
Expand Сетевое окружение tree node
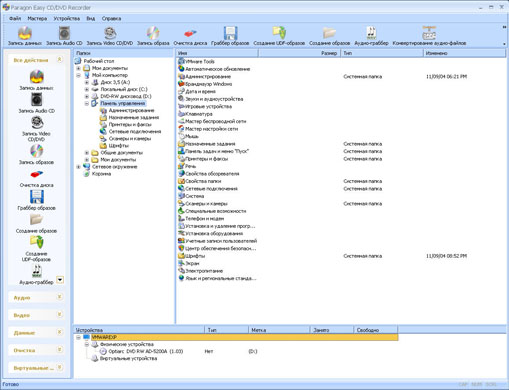pyautogui.click(x=79, y=167)
